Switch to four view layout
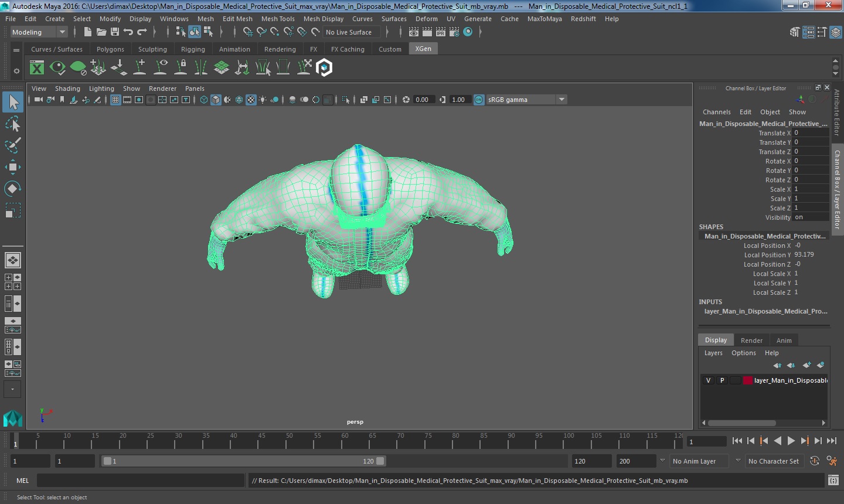The width and height of the screenshot is (844, 504). point(13,282)
